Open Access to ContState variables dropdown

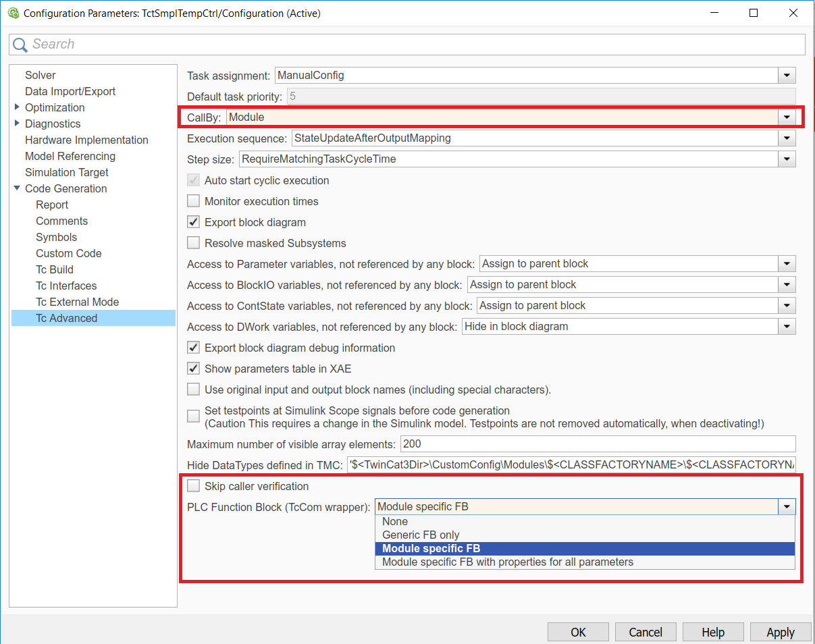[787, 306]
